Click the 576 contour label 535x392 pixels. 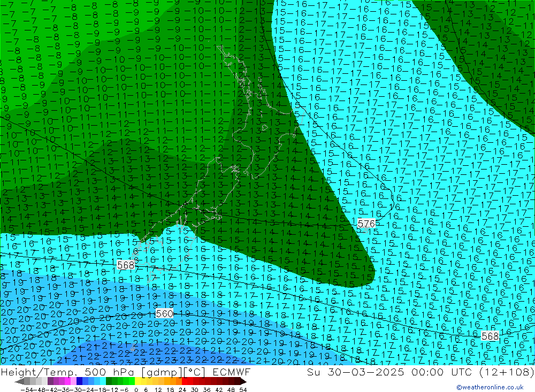366,223
